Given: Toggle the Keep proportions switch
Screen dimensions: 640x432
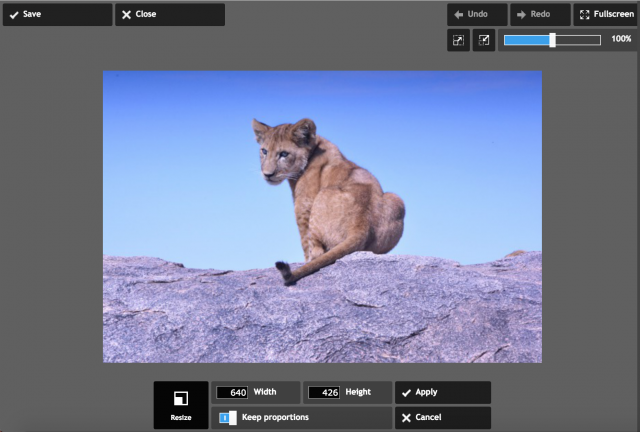Looking at the screenshot, I should [228, 418].
